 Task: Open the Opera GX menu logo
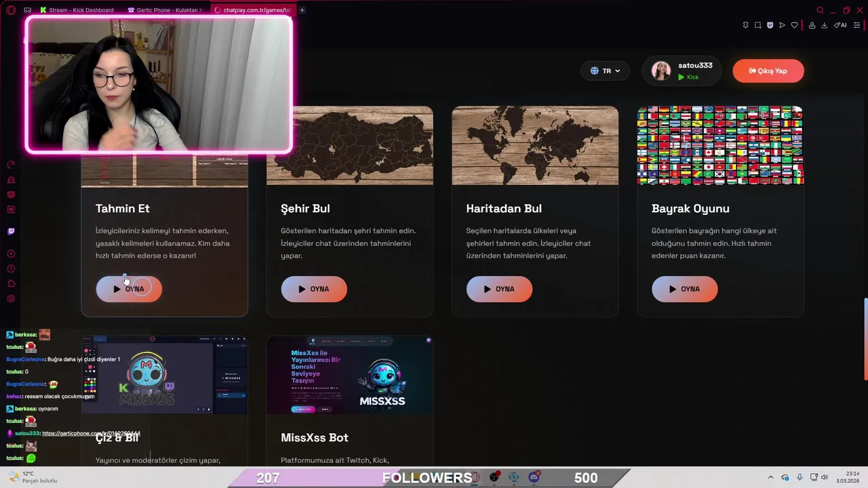[x=11, y=10]
